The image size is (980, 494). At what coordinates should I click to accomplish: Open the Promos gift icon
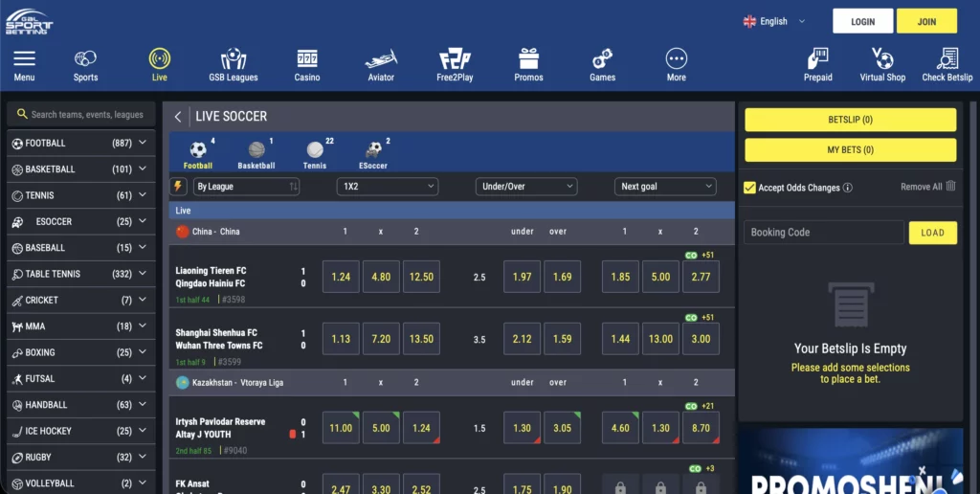point(528,58)
